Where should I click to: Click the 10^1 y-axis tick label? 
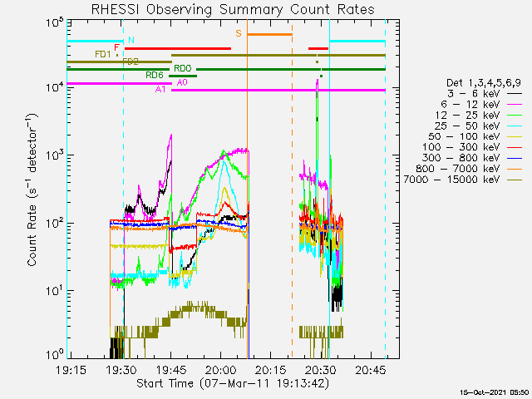click(x=54, y=292)
